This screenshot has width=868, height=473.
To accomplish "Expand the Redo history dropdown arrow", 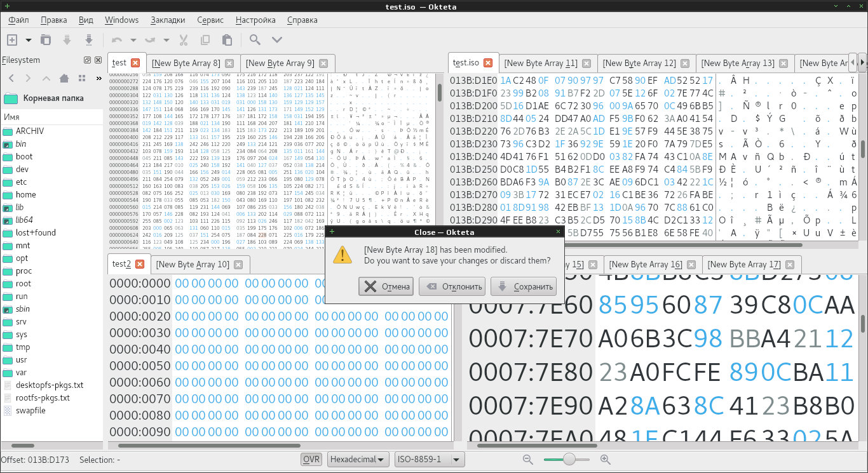I will [166, 40].
